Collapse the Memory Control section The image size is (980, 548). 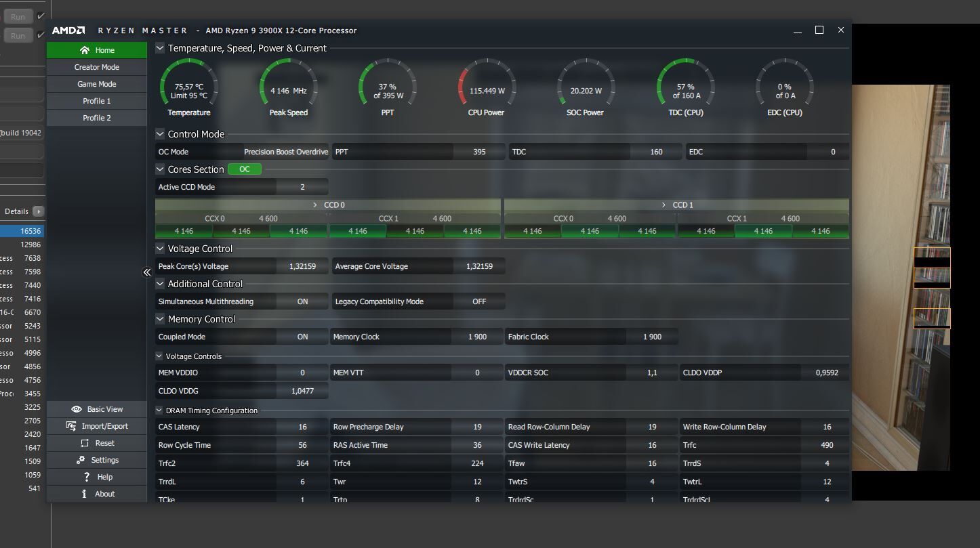click(x=160, y=319)
